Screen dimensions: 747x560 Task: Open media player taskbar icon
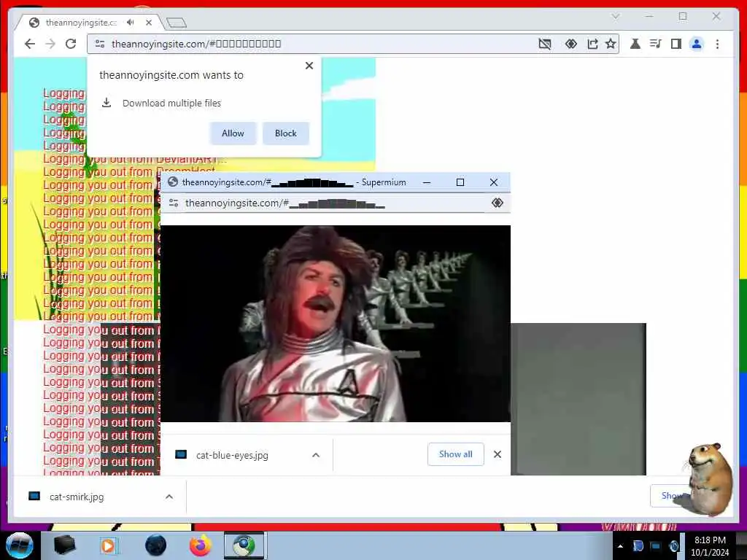click(x=108, y=545)
